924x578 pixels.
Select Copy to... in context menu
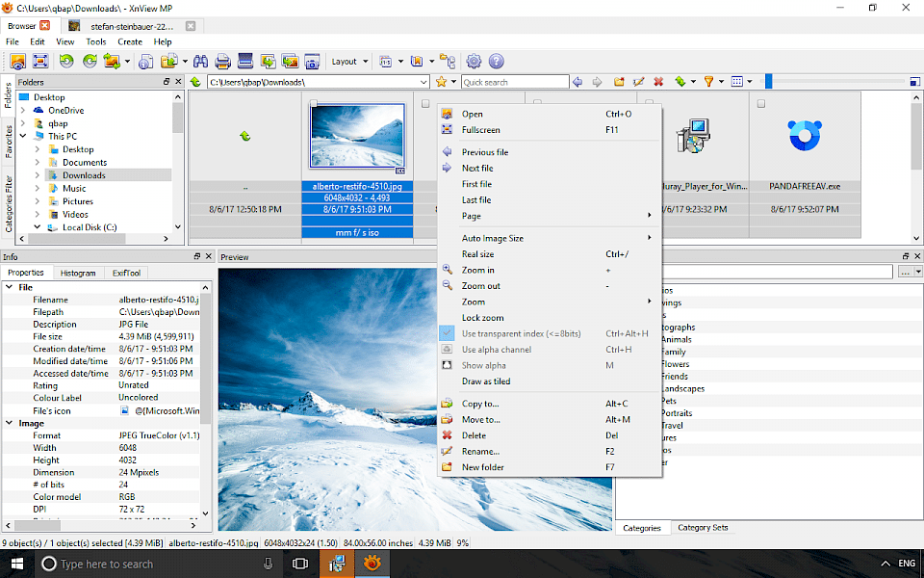[x=549, y=404]
